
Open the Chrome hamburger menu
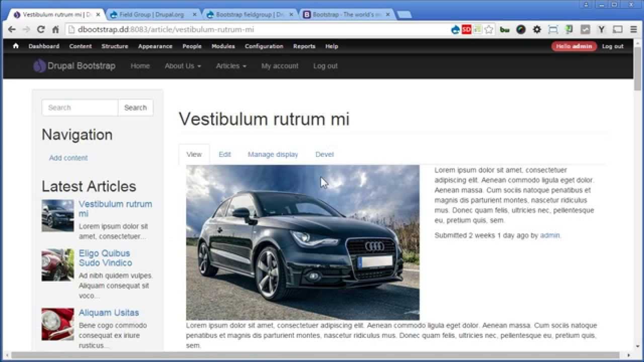(x=633, y=30)
